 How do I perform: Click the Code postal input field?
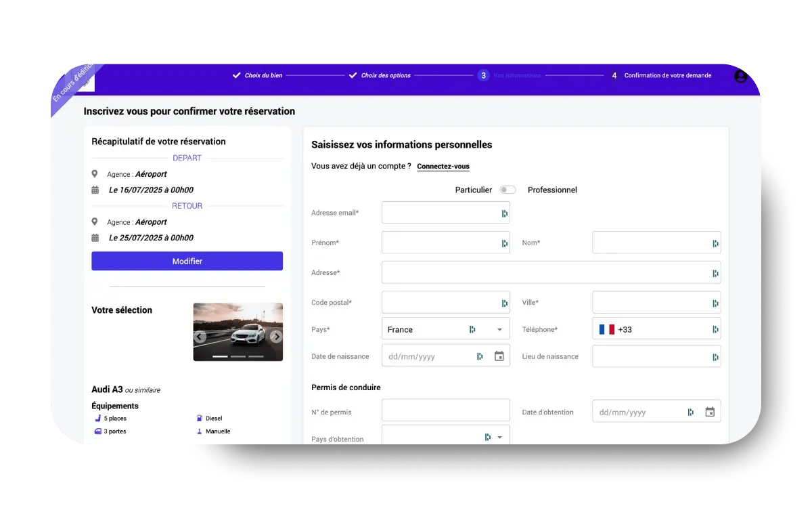(446, 302)
